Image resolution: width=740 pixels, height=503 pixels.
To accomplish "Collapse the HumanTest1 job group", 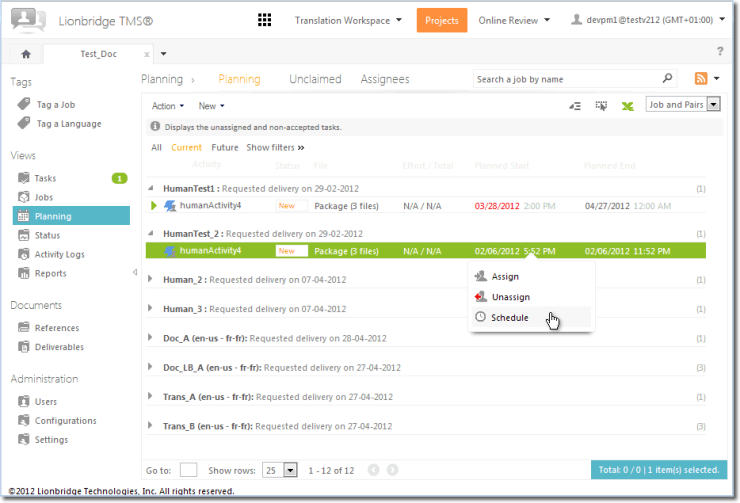I will (152, 188).
